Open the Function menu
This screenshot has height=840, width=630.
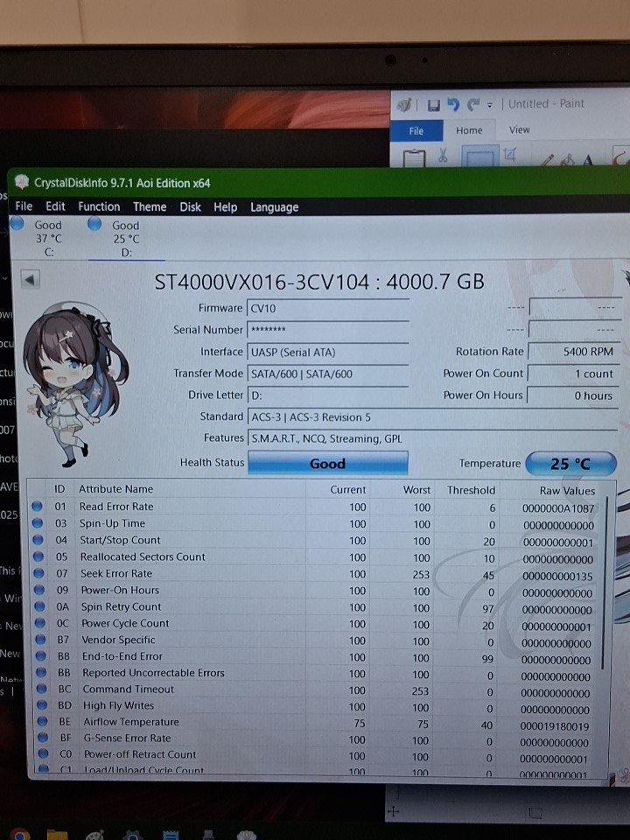pos(99,206)
